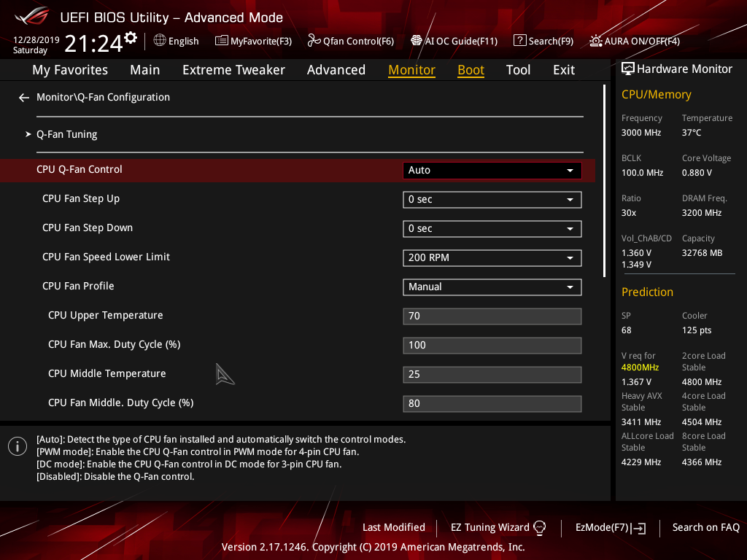Screen dimensions: 747x560
Task: Click the 21:24 clock display
Action: pyautogui.click(x=93, y=44)
